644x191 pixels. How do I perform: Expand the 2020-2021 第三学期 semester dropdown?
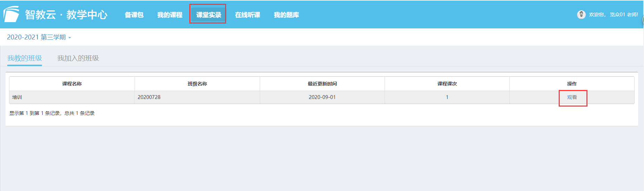click(x=39, y=37)
